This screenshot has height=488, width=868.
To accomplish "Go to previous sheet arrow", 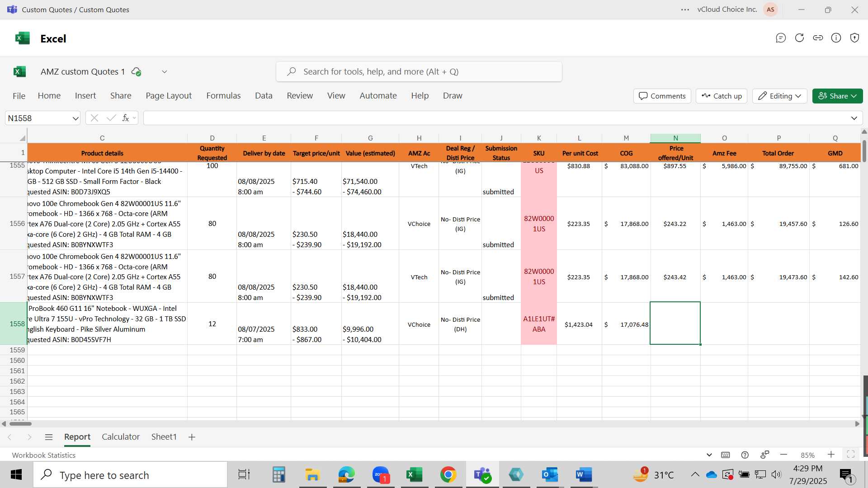I will point(9,437).
